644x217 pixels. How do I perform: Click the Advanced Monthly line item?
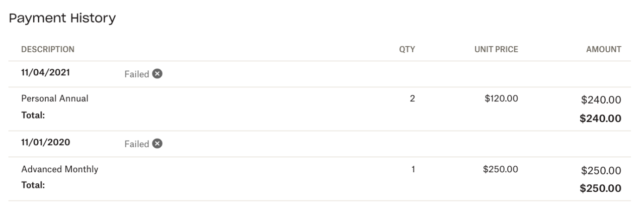coord(60,169)
